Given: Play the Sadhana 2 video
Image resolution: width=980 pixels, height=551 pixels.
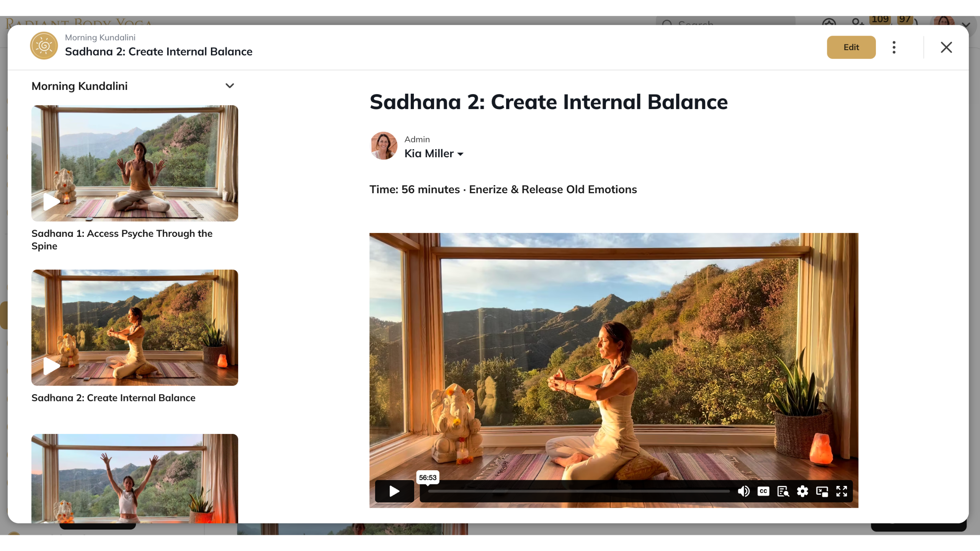Looking at the screenshot, I should pyautogui.click(x=394, y=491).
